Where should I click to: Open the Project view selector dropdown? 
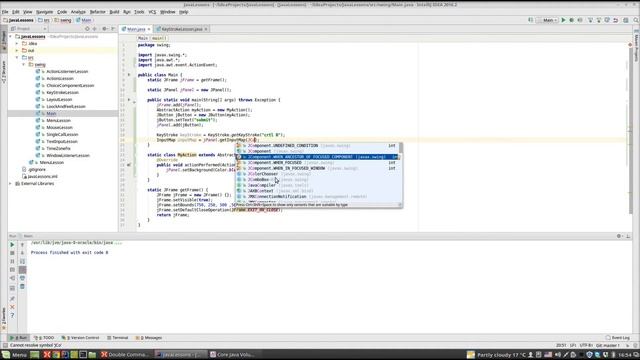coord(28,29)
